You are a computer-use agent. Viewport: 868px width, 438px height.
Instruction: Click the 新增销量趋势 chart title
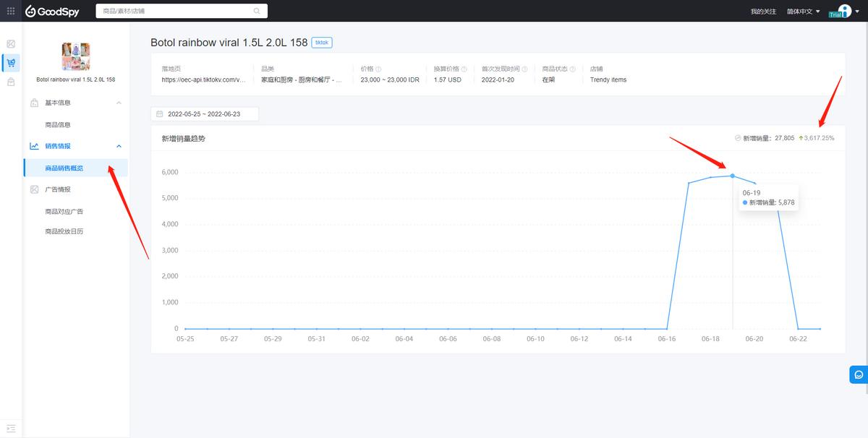[184, 138]
